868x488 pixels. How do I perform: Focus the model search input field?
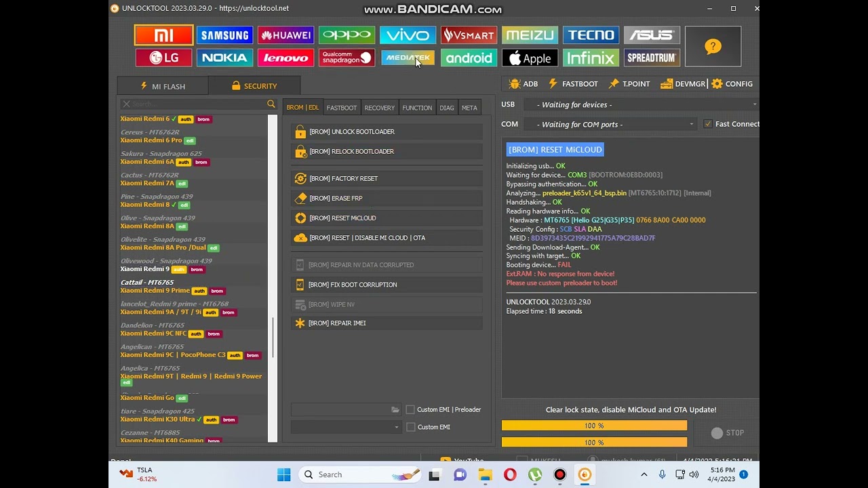(198, 104)
